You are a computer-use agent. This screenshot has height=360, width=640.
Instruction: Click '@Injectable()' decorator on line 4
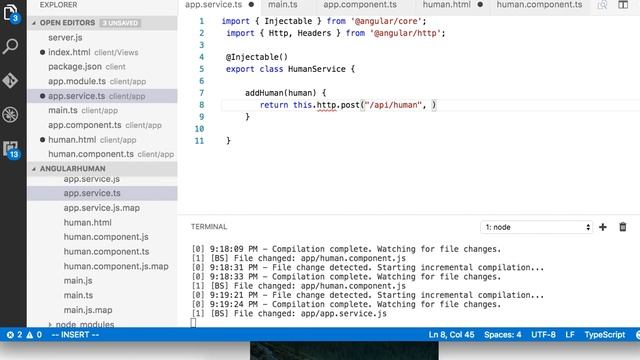tap(257, 57)
